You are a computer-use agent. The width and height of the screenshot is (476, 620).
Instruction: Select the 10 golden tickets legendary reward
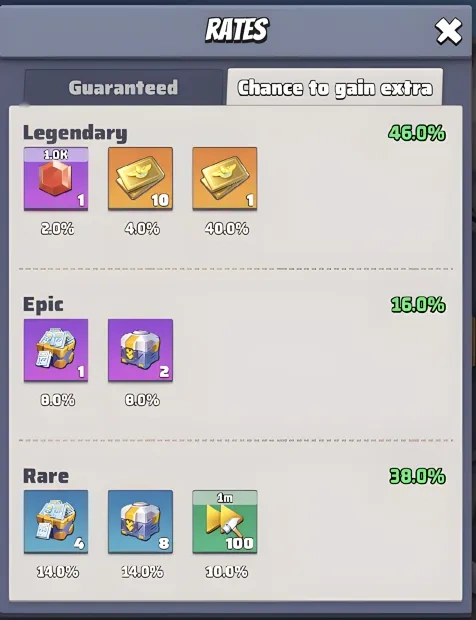tap(140, 178)
